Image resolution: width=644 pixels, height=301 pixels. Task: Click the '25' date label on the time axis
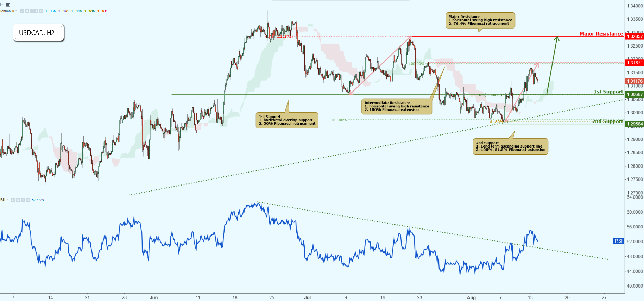pos(272,297)
